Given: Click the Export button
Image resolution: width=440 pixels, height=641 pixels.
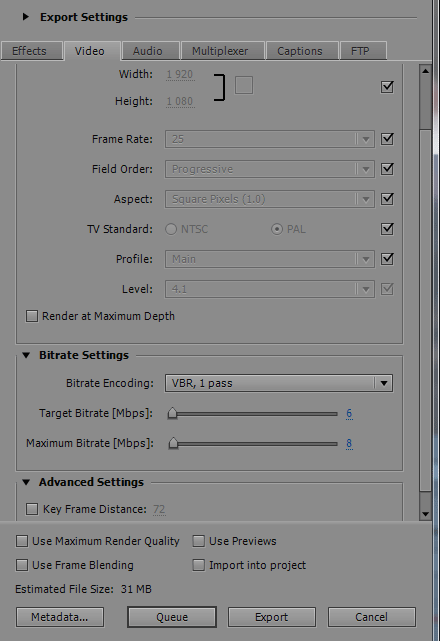Looking at the screenshot, I should click(x=272, y=617).
